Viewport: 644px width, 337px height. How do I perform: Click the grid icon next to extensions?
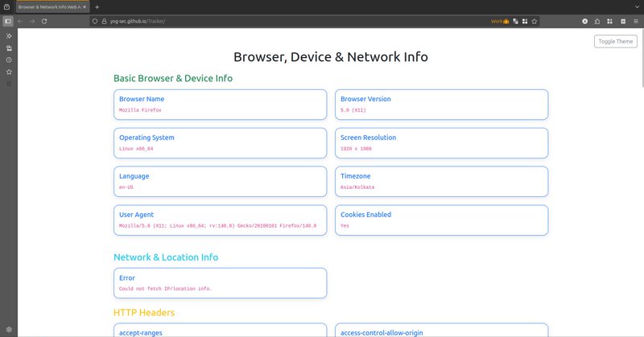click(610, 22)
